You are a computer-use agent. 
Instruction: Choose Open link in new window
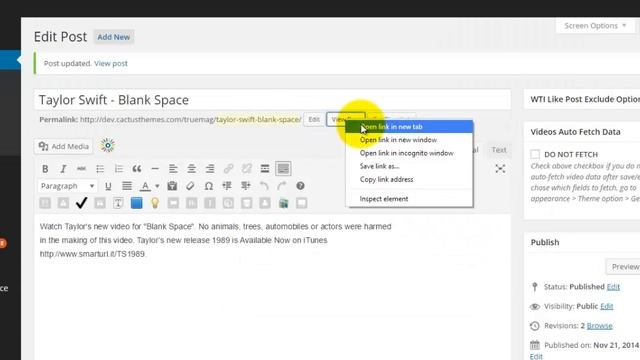(x=409, y=140)
